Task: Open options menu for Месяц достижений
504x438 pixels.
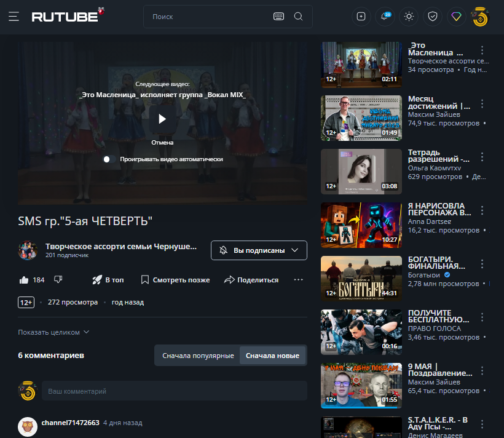Action: tap(482, 103)
